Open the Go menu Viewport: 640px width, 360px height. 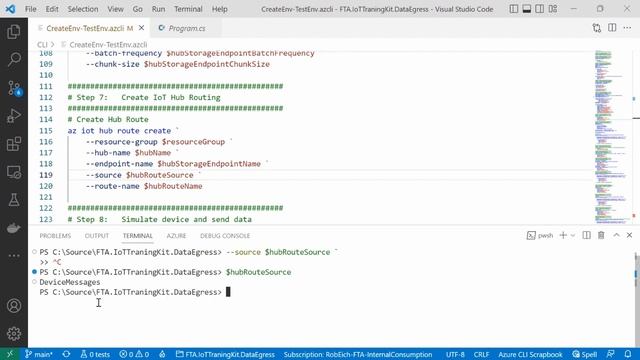138,9
